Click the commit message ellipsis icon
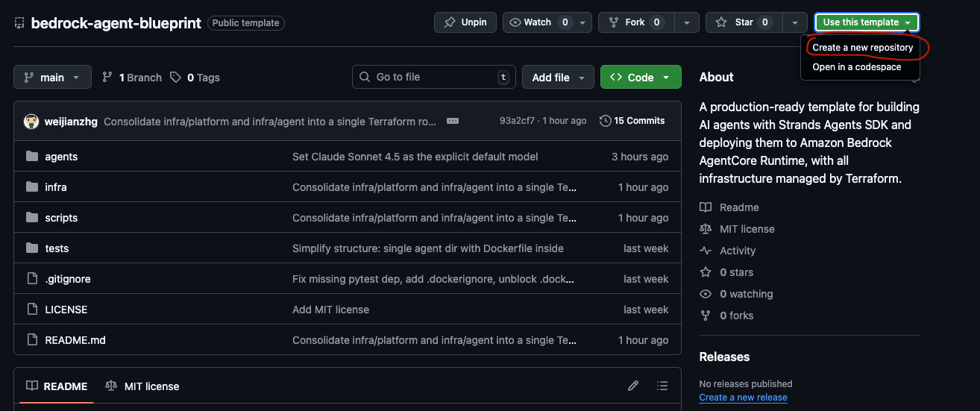The height and width of the screenshot is (411, 980). coord(452,121)
